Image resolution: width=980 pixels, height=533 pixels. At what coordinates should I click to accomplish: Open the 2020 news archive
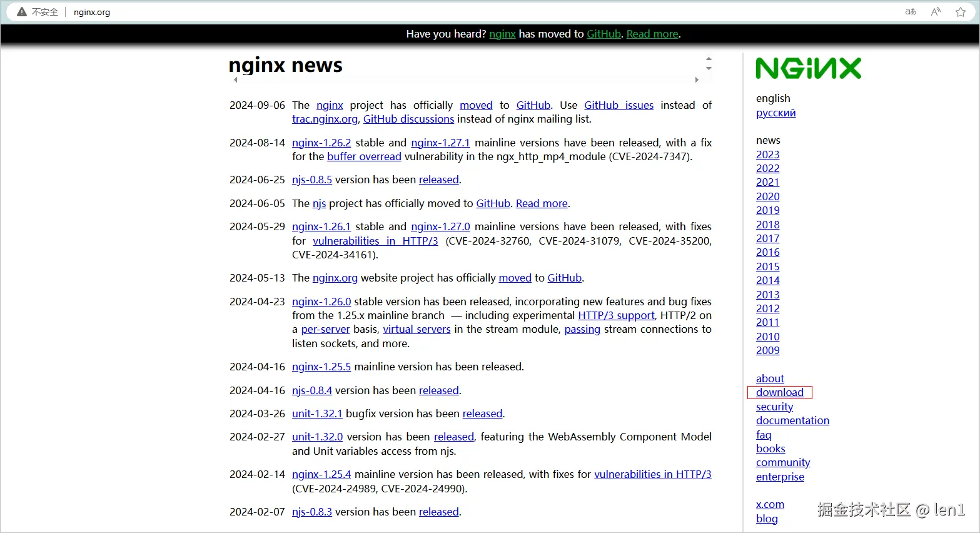tap(767, 196)
